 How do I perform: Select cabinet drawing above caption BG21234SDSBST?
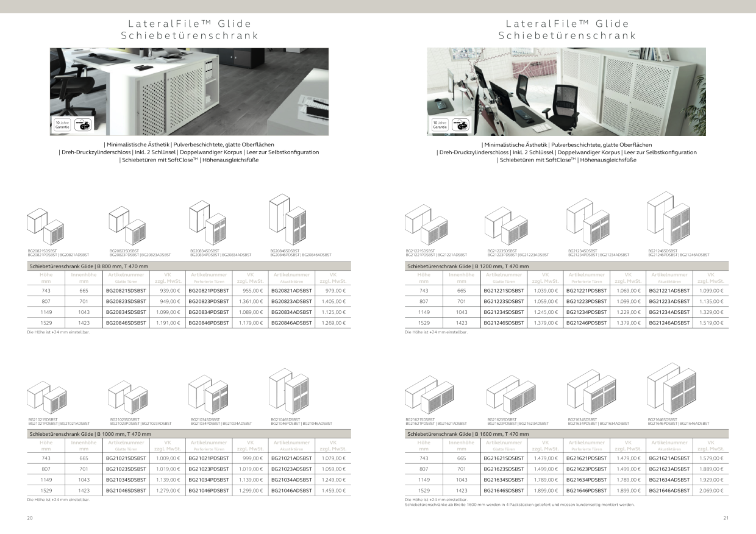click(588, 222)
